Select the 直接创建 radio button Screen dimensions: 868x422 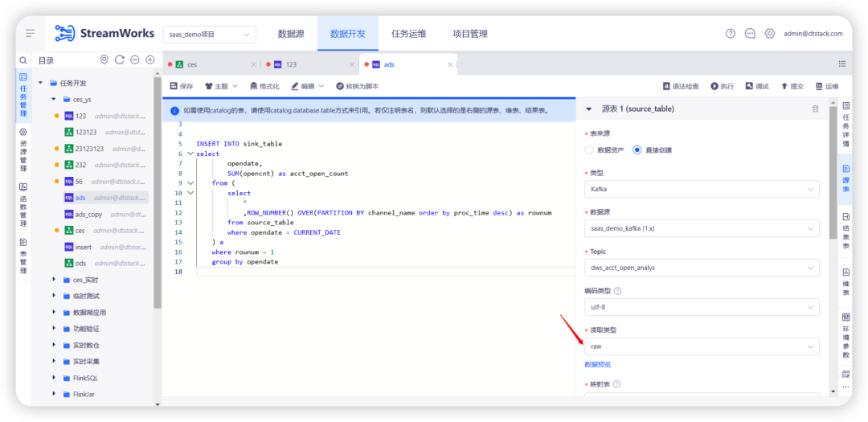[637, 150]
